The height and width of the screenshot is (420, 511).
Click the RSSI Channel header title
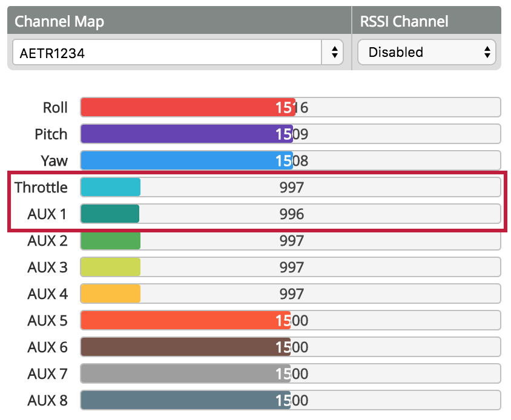coord(404,22)
